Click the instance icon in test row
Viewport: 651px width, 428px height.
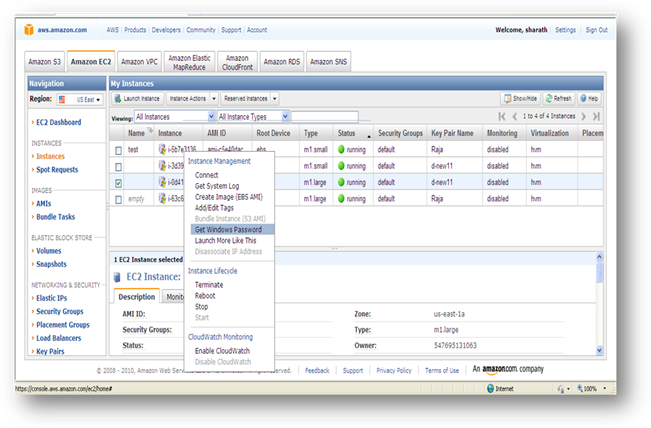[x=162, y=149]
